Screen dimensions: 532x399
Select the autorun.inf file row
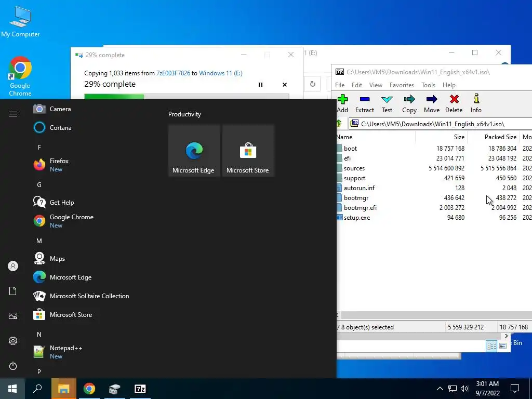434,188
